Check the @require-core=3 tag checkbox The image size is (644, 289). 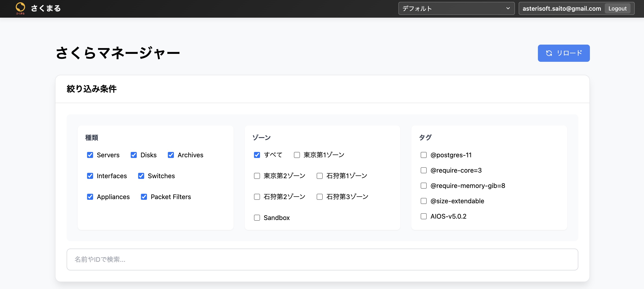coord(423,170)
